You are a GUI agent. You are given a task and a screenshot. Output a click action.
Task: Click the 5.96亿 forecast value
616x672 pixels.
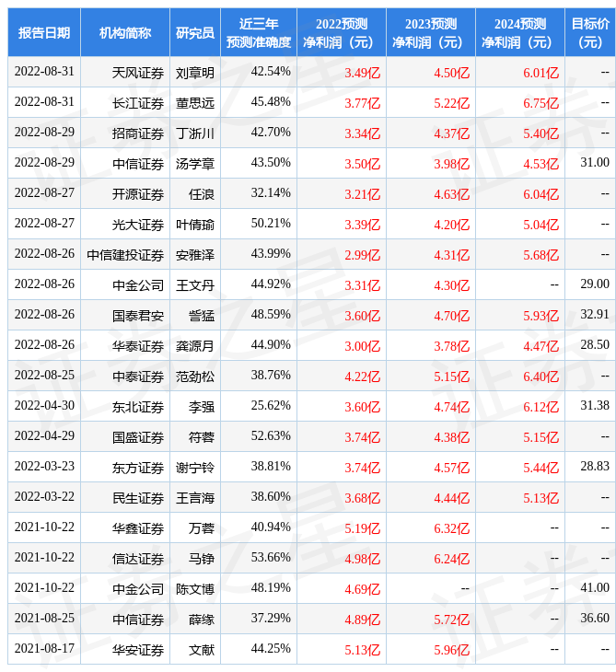coord(452,651)
